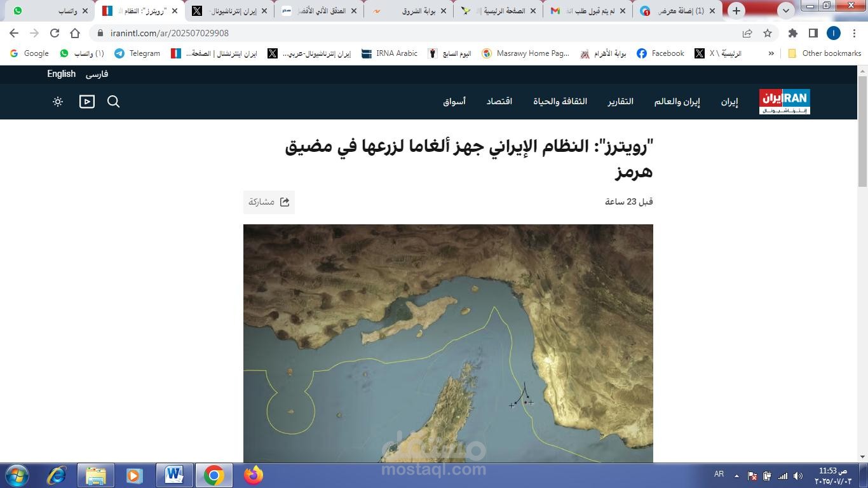
Task: Switch to Microsoft Word on taskbar
Action: pyautogui.click(x=174, y=475)
